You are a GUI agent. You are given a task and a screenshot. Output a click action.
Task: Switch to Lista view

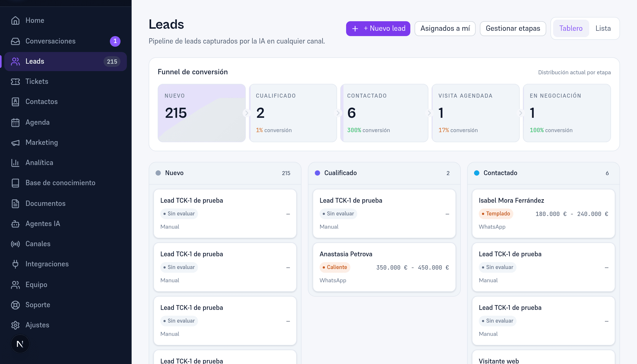pyautogui.click(x=603, y=28)
